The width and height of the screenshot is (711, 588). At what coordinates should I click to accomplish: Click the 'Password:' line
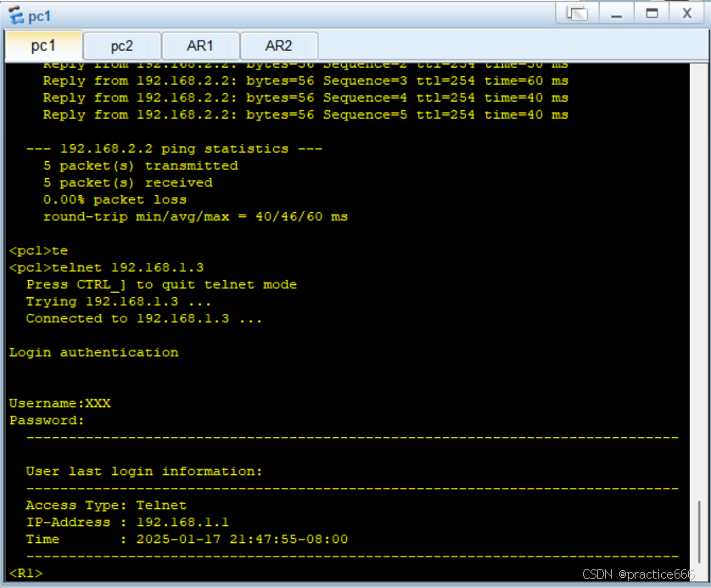pos(47,420)
